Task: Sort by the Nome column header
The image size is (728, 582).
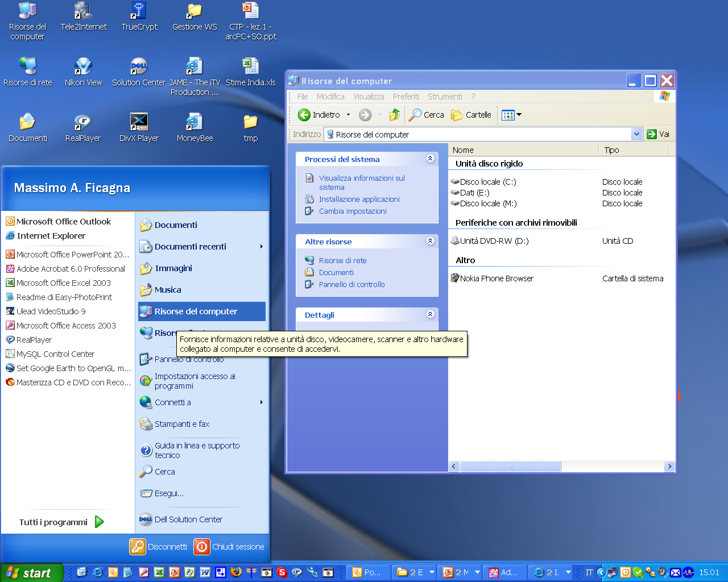Action: click(523, 150)
